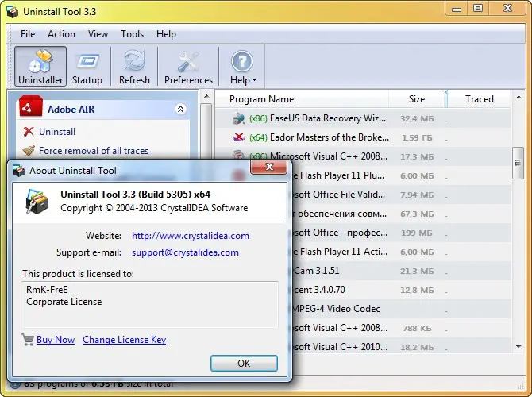Click the Eador Masters program icon
The image size is (532, 397).
pos(239,137)
